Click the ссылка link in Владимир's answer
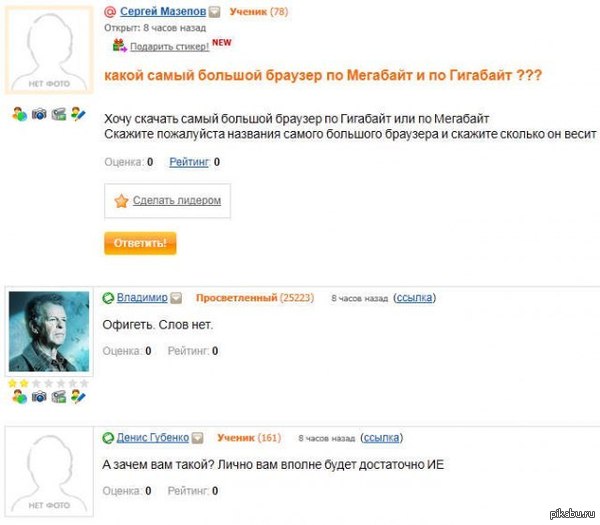This screenshot has width=600, height=525. click(414, 298)
